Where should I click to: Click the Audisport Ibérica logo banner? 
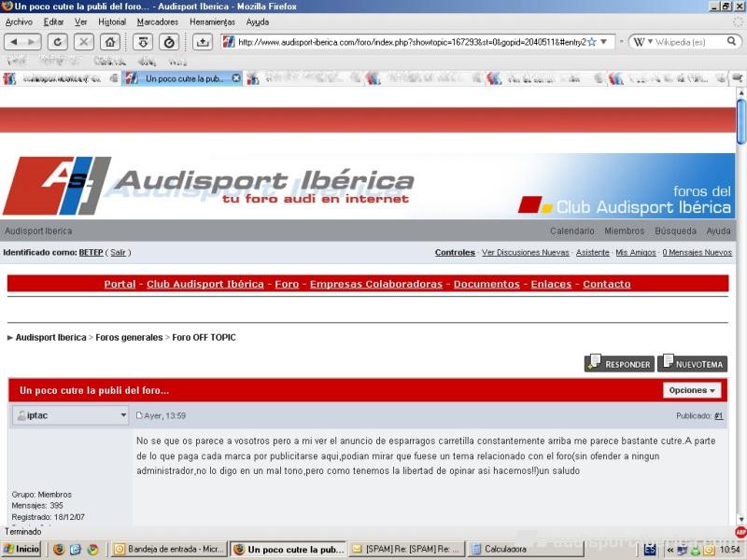[207, 186]
